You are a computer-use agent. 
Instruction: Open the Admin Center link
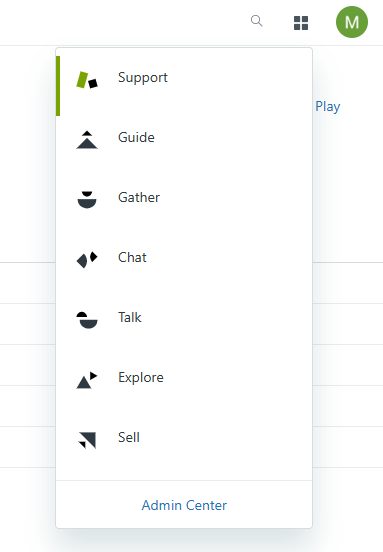[184, 505]
